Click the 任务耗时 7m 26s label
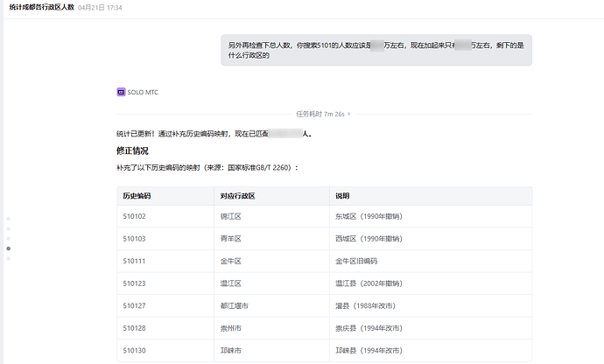604x364 pixels. click(320, 114)
